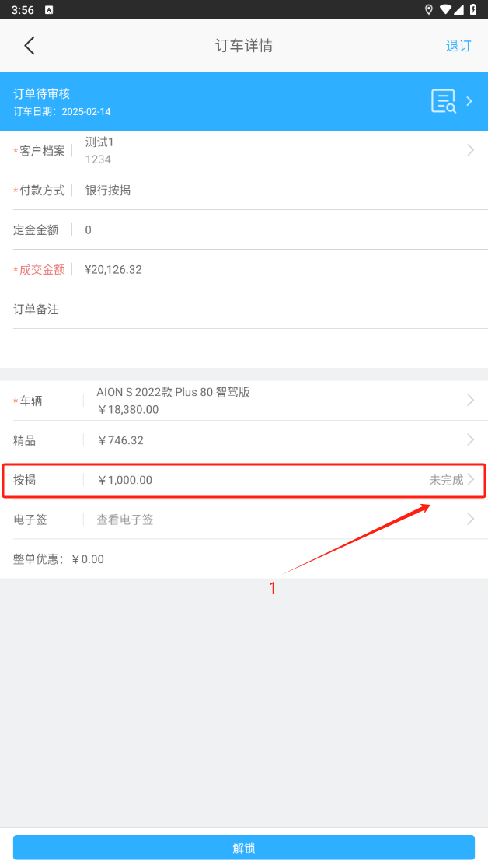Expand the order status header chevron
The height and width of the screenshot is (868, 488).
[x=469, y=101]
